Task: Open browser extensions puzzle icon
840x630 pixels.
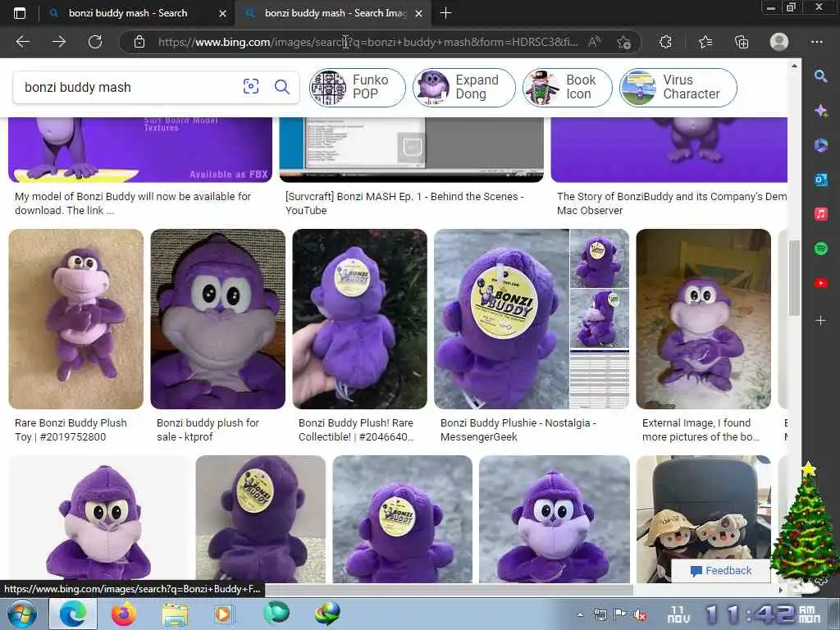Action: pos(665,42)
